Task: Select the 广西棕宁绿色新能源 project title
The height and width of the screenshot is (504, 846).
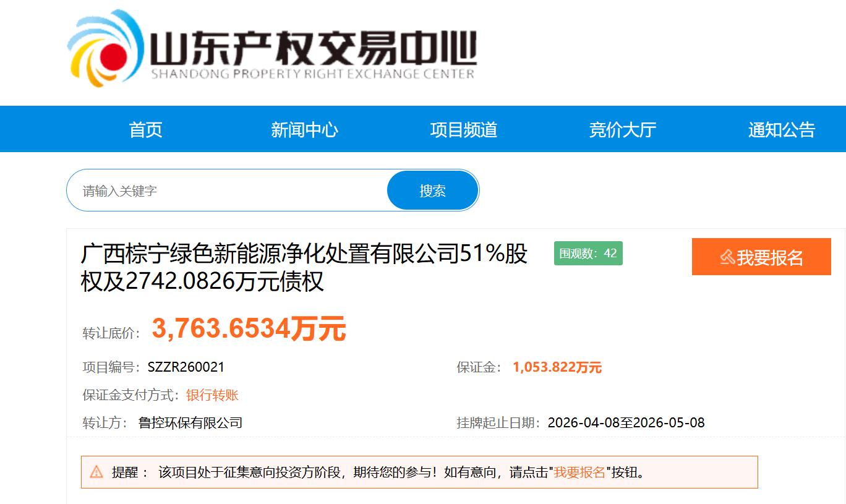Action: tap(304, 267)
